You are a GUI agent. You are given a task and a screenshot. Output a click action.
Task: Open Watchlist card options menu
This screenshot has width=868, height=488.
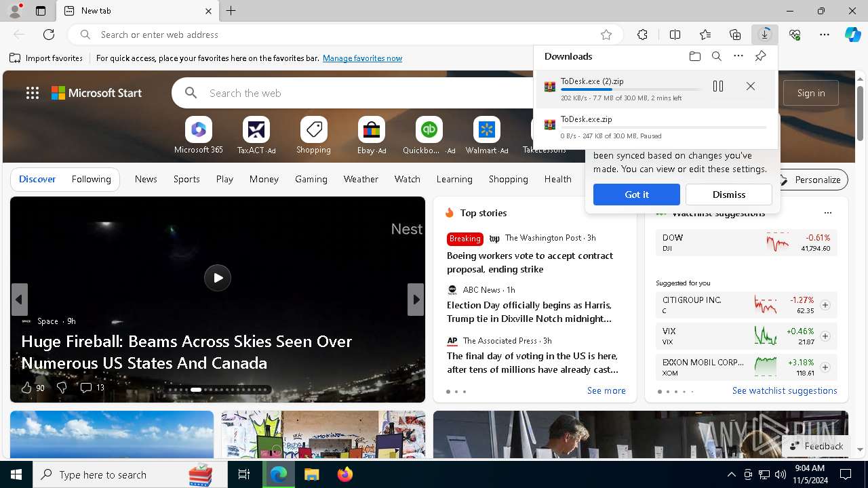(x=828, y=213)
